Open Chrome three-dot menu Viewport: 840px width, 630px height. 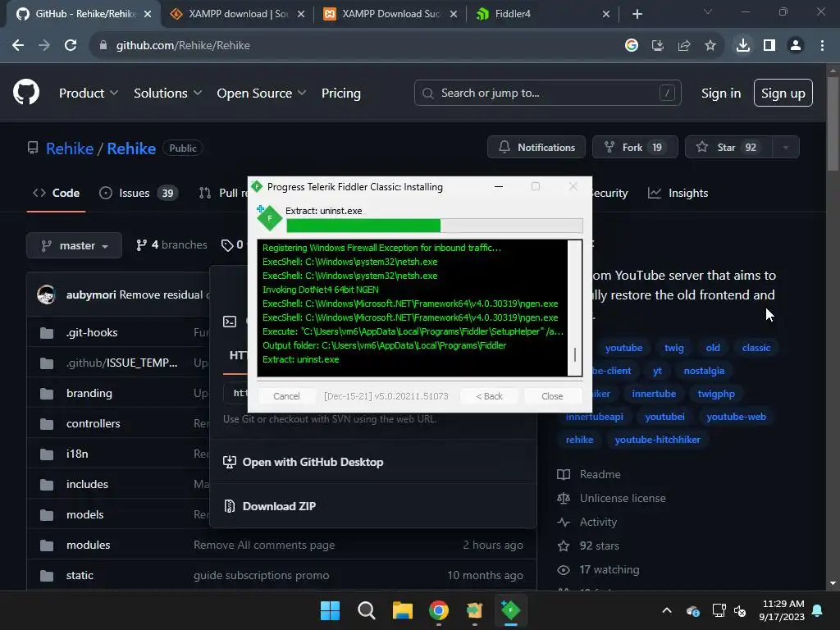[x=822, y=46]
